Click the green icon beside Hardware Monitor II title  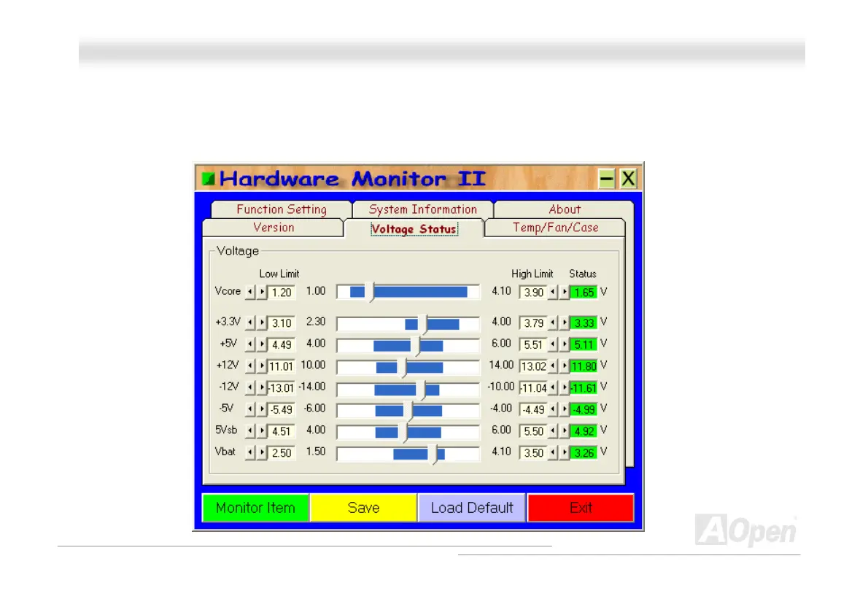pos(208,178)
